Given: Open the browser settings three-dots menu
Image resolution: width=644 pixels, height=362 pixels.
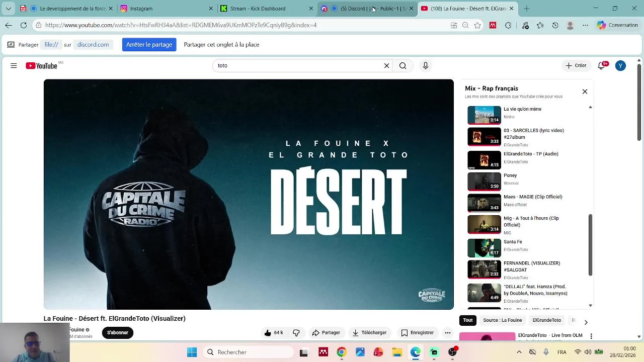Looking at the screenshot, I should tap(585, 25).
